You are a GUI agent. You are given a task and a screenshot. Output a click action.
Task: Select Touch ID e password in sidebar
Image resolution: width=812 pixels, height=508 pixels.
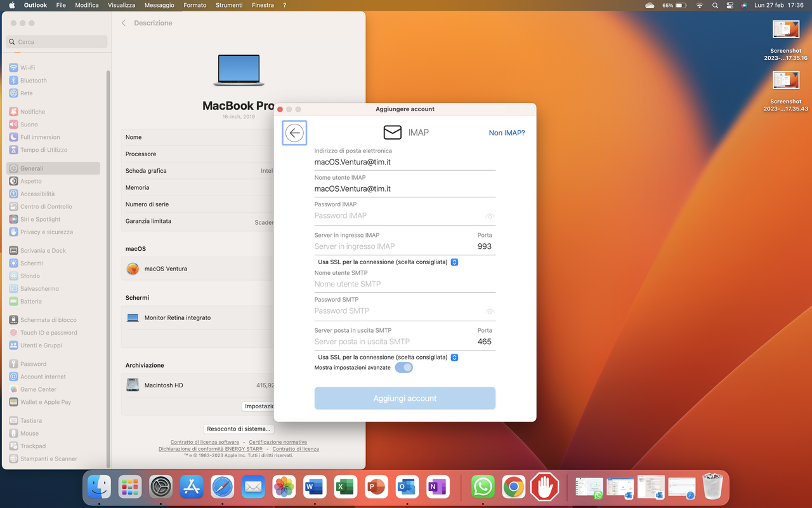(x=53, y=333)
